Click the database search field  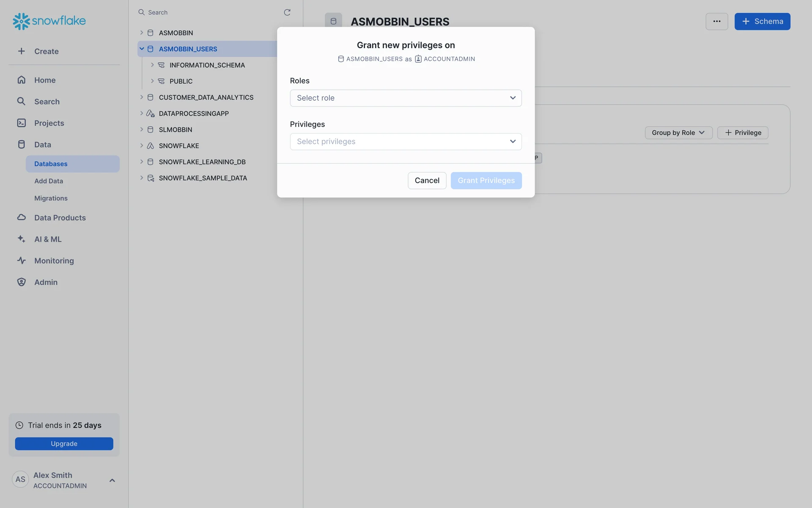click(211, 12)
